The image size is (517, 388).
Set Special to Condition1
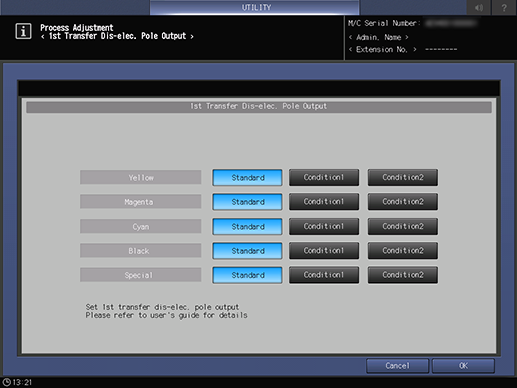click(x=324, y=275)
